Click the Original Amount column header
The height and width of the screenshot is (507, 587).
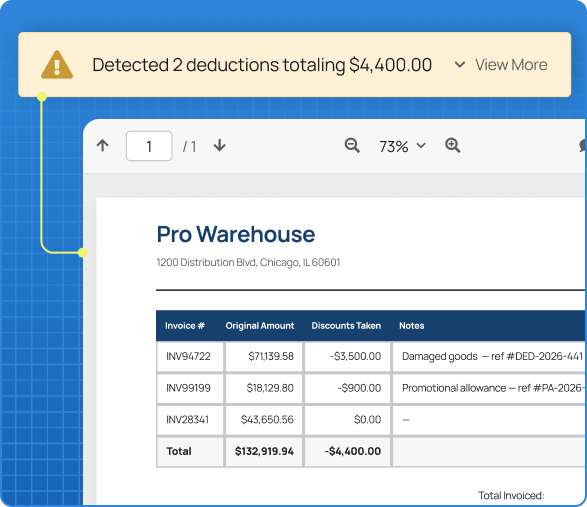click(x=260, y=326)
